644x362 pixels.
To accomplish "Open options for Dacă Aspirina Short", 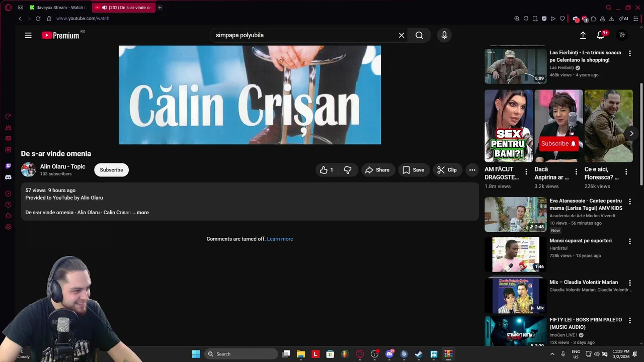I will pyautogui.click(x=576, y=172).
